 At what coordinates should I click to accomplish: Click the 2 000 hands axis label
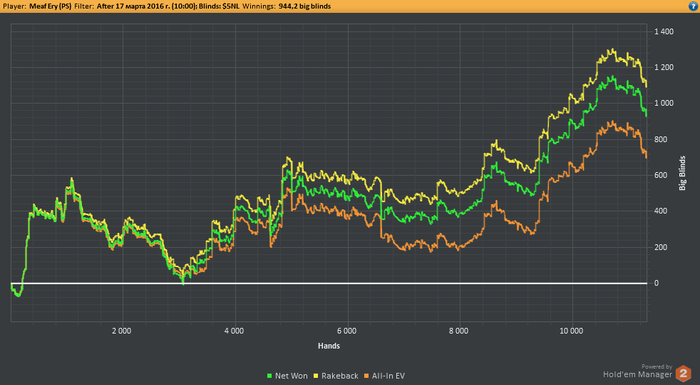121,331
